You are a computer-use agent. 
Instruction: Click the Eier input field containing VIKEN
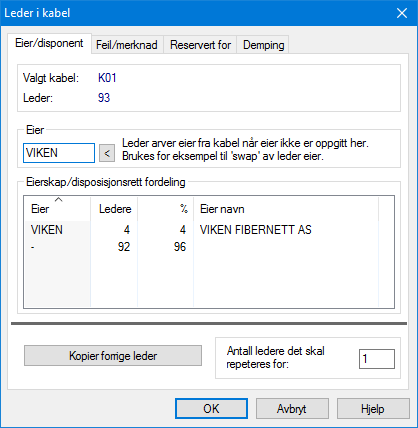(x=59, y=153)
